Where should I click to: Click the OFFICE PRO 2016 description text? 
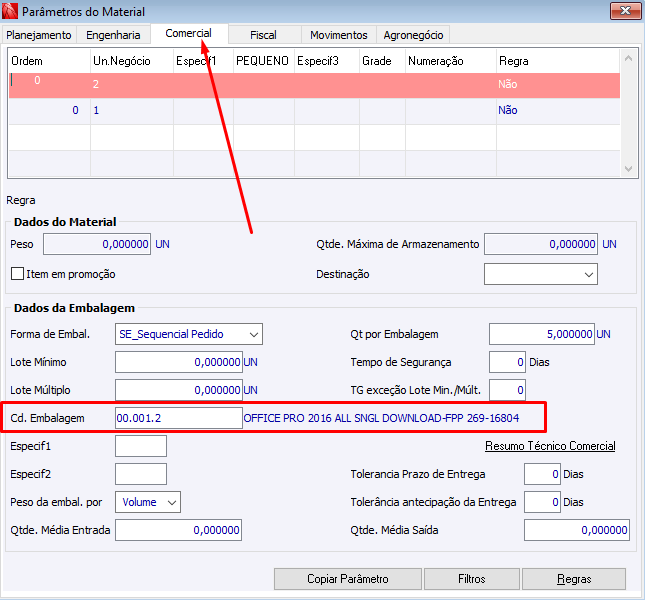coord(381,418)
